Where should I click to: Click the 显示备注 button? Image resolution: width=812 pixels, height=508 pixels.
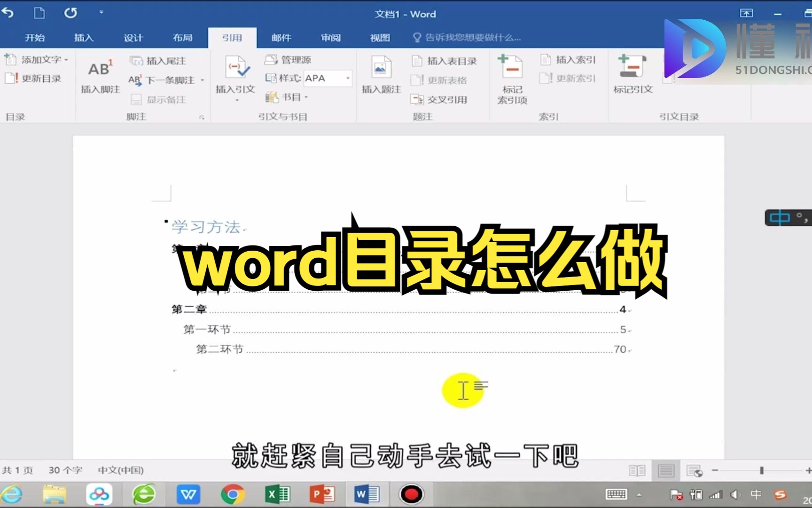pyautogui.click(x=158, y=99)
